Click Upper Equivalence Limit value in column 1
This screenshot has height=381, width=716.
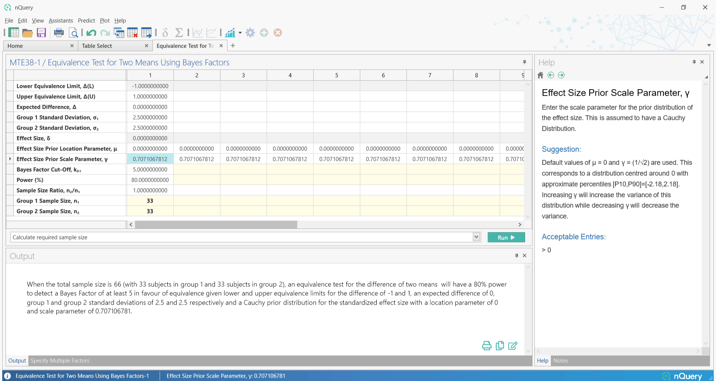point(150,96)
